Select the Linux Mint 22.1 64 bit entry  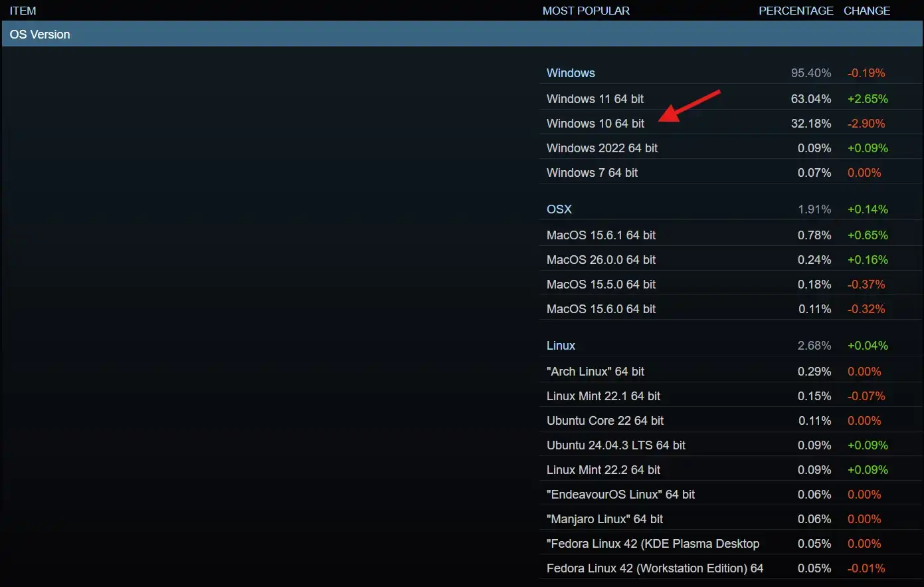point(603,396)
